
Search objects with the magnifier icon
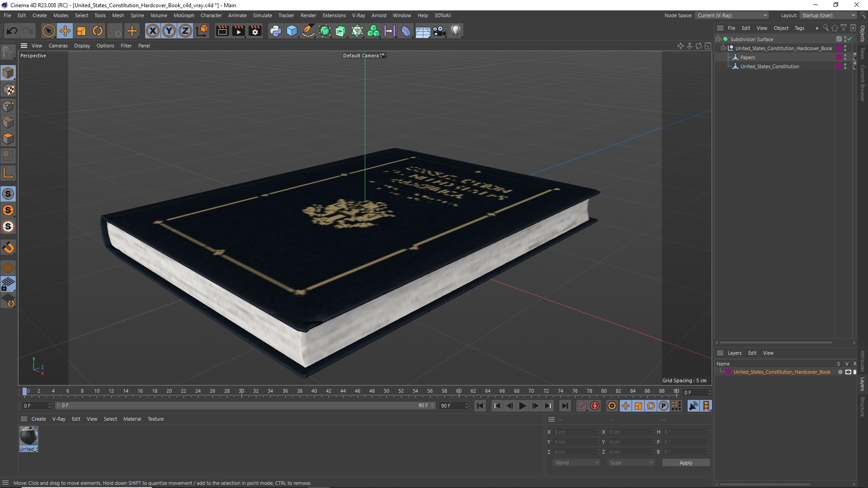826,28
